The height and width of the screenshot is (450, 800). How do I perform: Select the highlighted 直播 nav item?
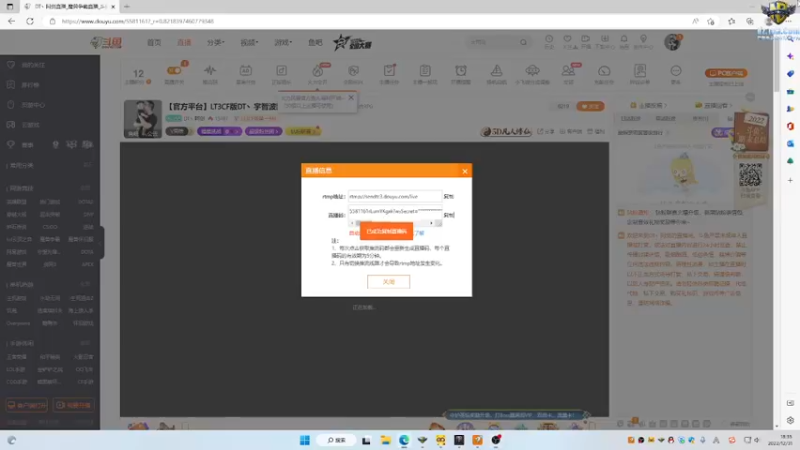(184, 42)
